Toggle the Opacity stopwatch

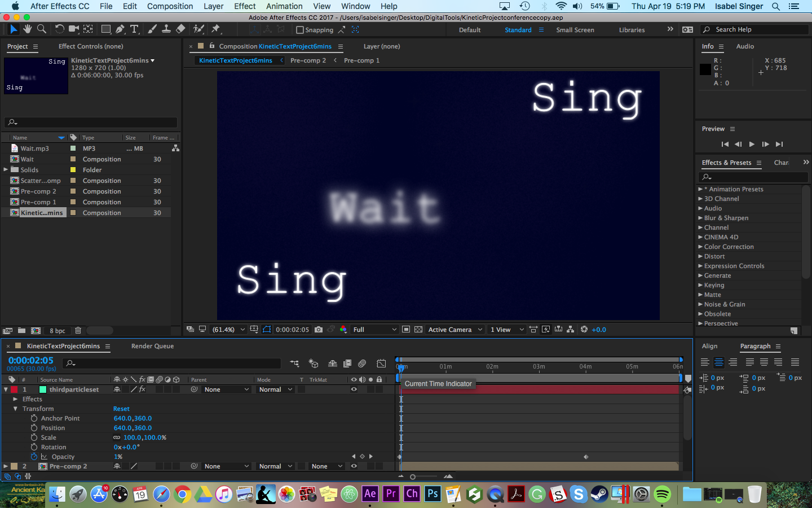[34, 457]
